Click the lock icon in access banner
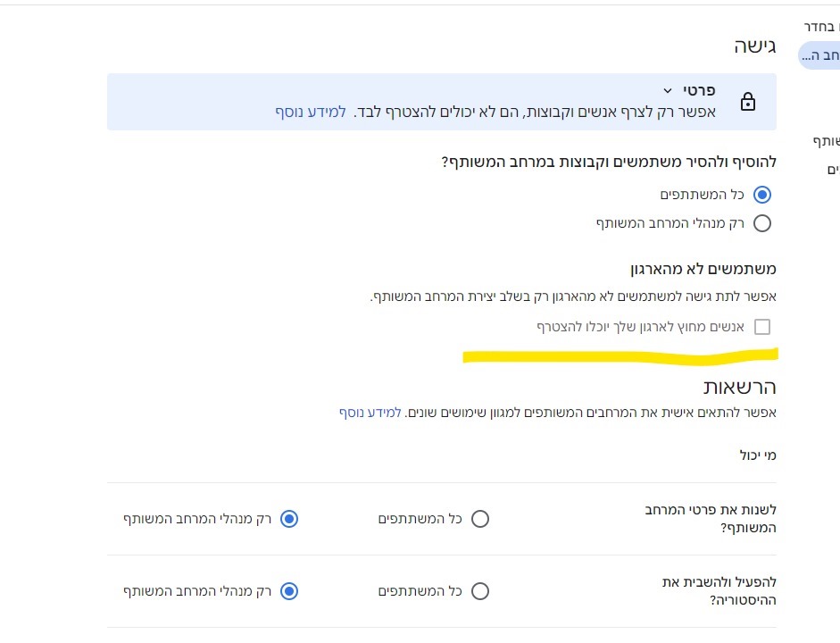 pyautogui.click(x=748, y=102)
